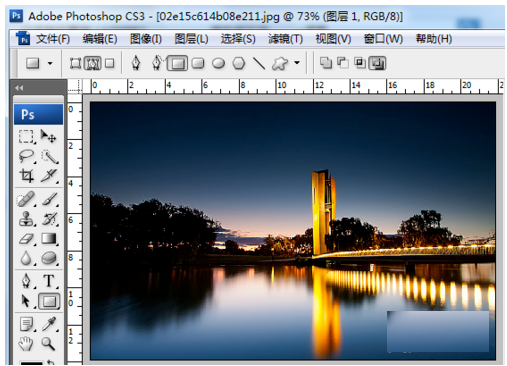Enable Shape layers mode in options bar
The height and width of the screenshot is (366, 507).
point(75,63)
